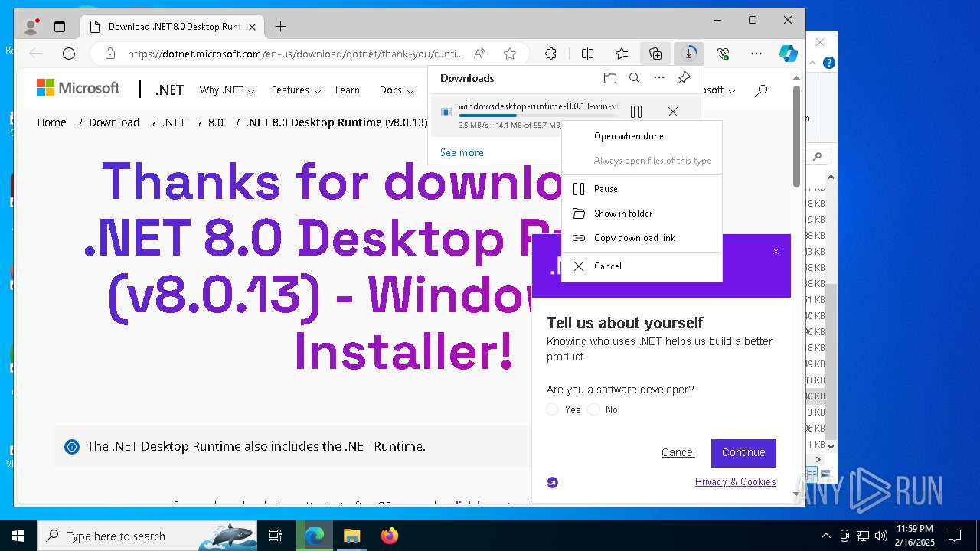Go to 8.0 breadcrumb link
The image size is (980, 551).
216,122
